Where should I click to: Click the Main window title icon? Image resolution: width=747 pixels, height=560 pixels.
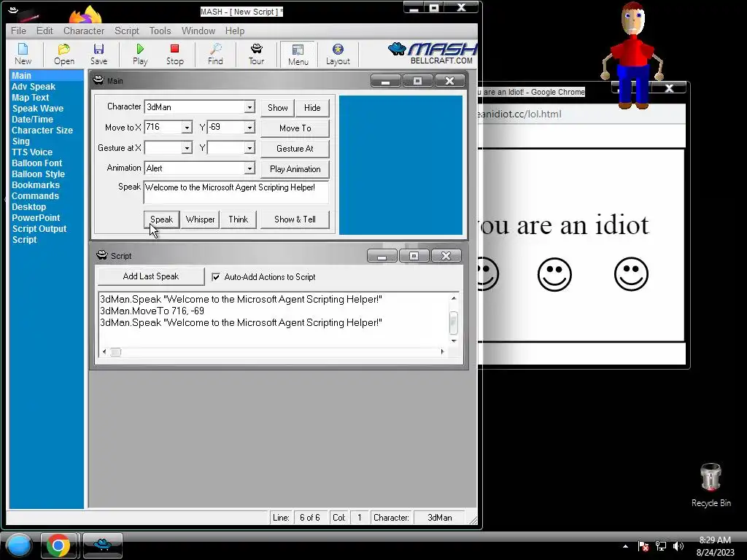pos(98,80)
